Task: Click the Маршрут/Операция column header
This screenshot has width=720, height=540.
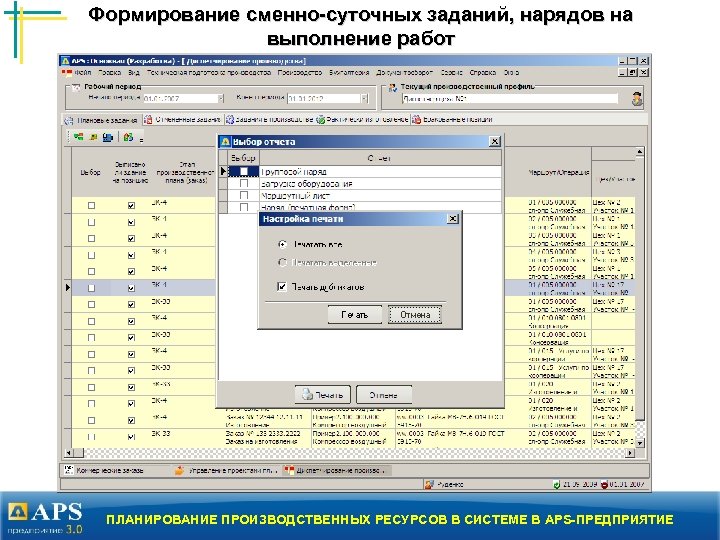Action: (x=559, y=173)
